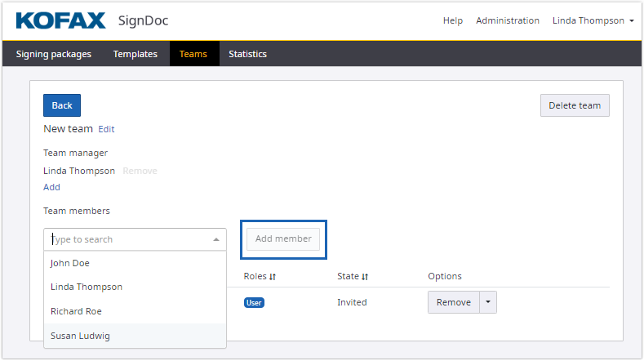Open the Templates tab
644x361 pixels.
[x=135, y=54]
